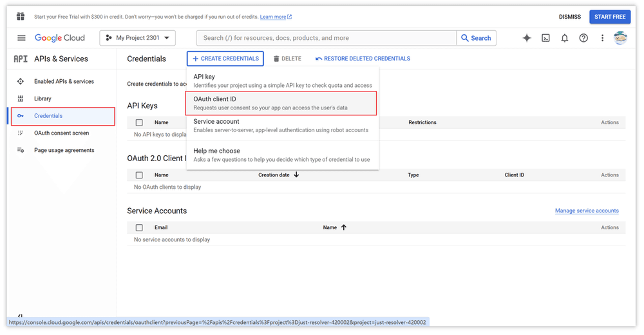Focus the resources search input field
This screenshot has height=335, width=644.
click(x=327, y=38)
